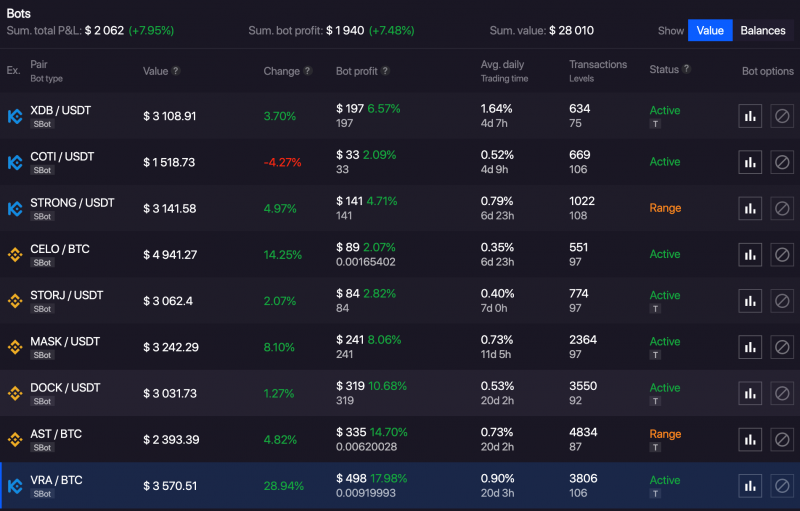Click the $ 4 941.27 value of CELO / BTC
The image size is (800, 511).
click(170, 254)
